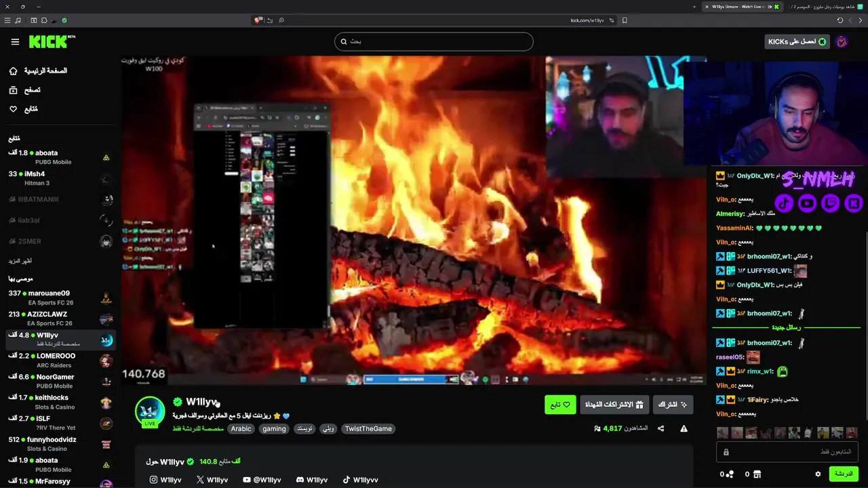868x488 pixels.
Task: Click the bookmark icon beside address bar
Action: (x=625, y=20)
